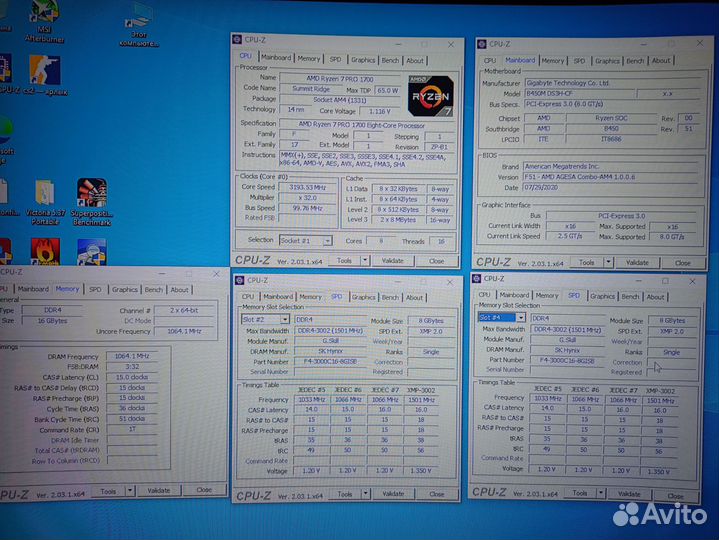Screen dimensions: 719x540
Task: Click the Close button in the Memory window
Action: [203, 490]
